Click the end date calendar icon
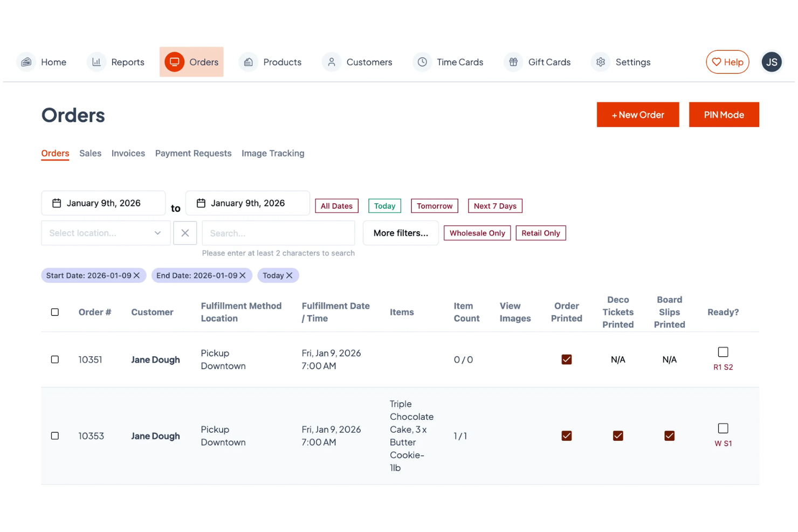 (x=201, y=203)
